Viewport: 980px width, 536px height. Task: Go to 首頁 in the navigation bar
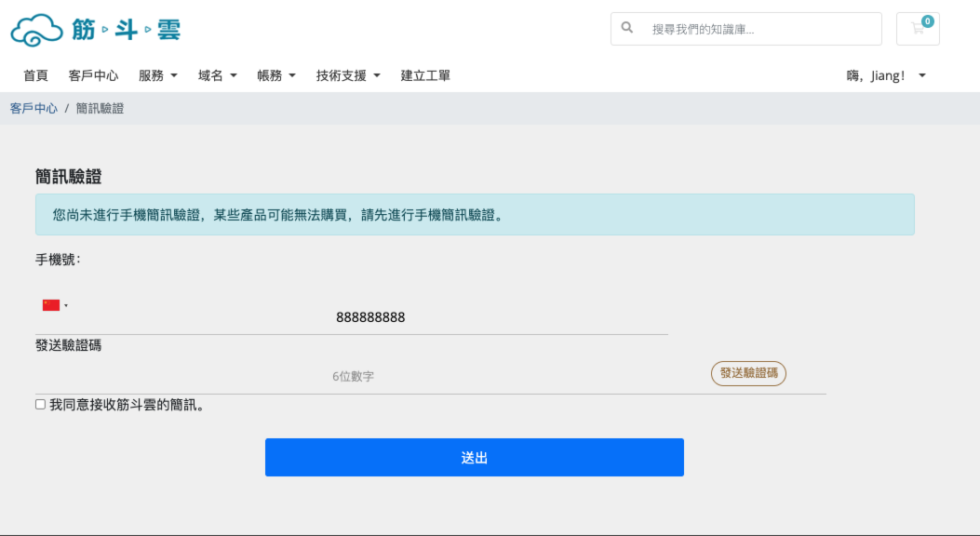click(35, 75)
